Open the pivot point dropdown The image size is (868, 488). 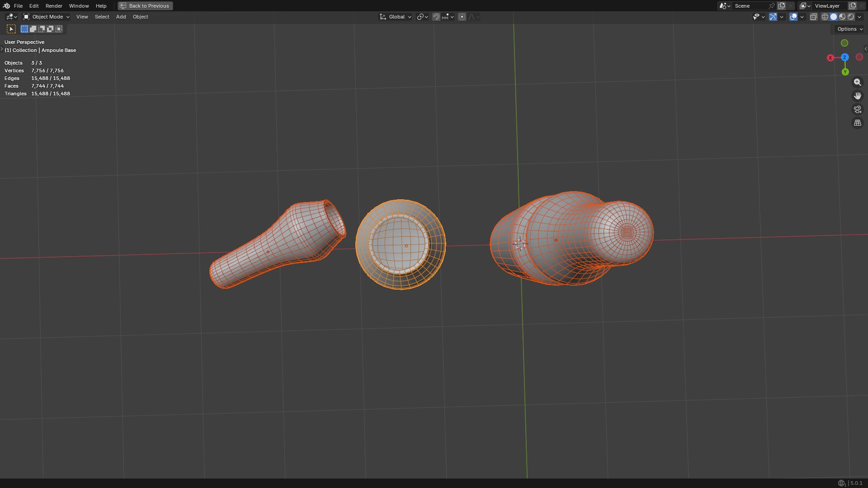[422, 17]
